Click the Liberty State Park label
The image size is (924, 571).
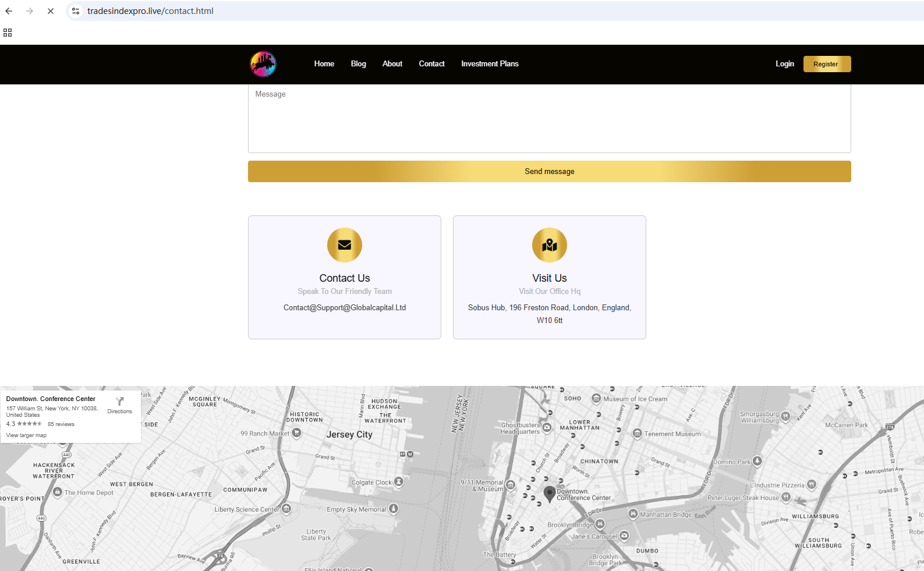(316, 535)
